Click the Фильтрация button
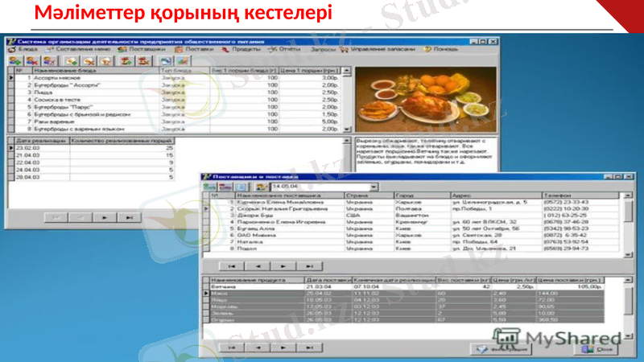 pyautogui.click(x=501, y=349)
